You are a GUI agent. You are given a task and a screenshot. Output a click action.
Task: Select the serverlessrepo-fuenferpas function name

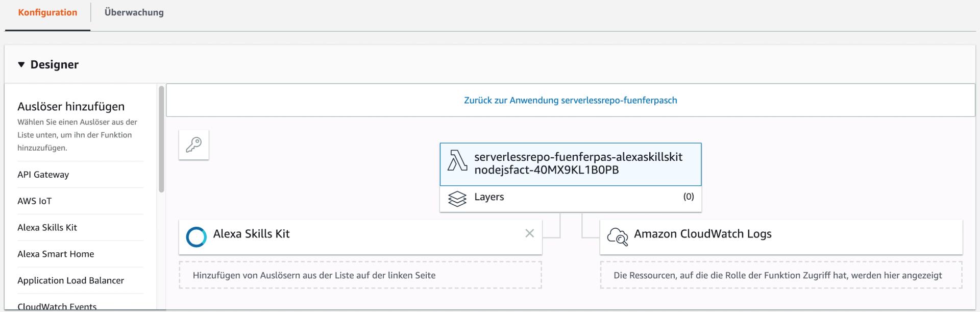[x=578, y=163]
